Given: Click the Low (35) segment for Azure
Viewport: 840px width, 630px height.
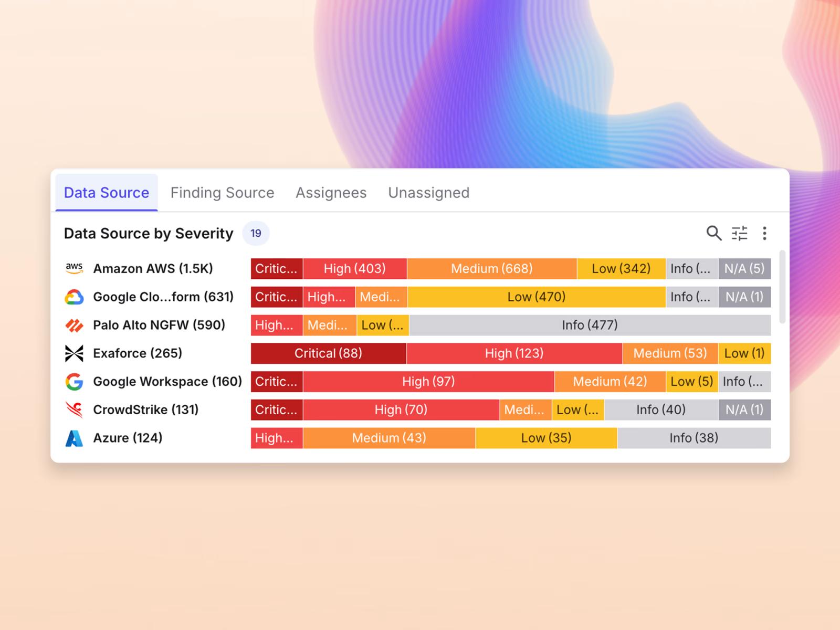Looking at the screenshot, I should [x=547, y=438].
